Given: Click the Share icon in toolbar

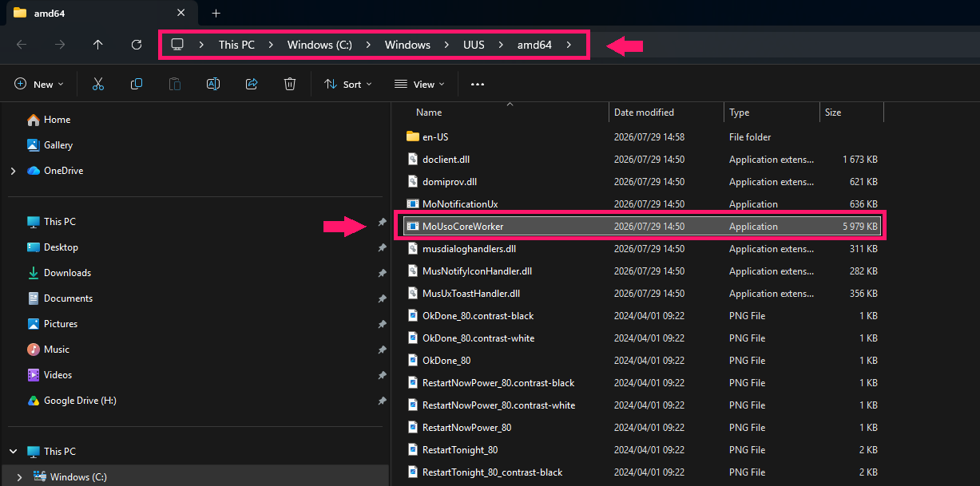Looking at the screenshot, I should (252, 84).
